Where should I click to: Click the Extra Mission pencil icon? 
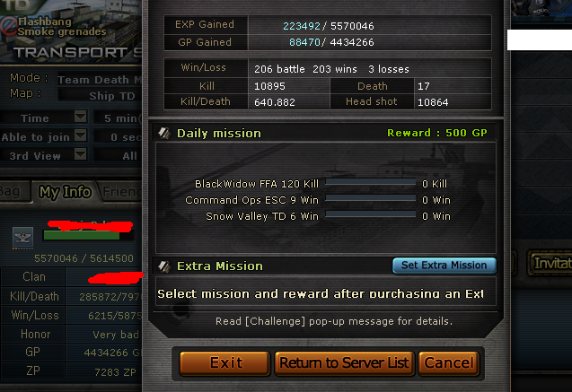click(164, 266)
